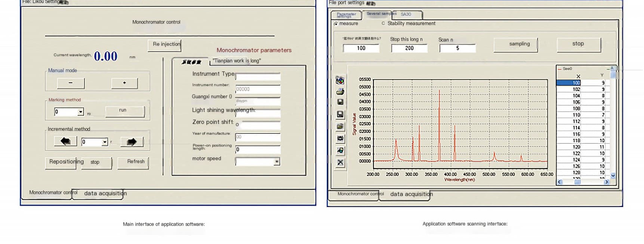Open the Marking method dropdown
This screenshot has width=644, height=244.
coord(80,112)
